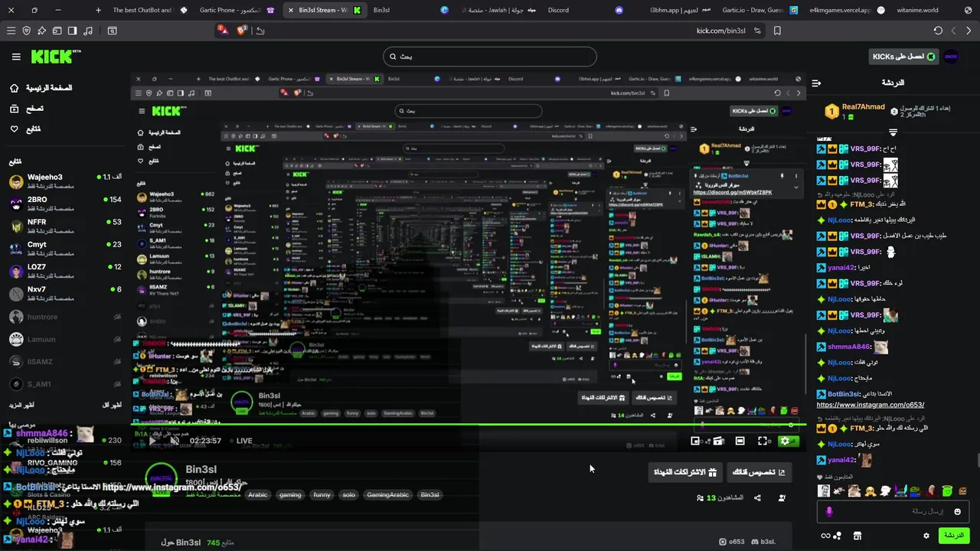Expand the pinned gift banner chevron in chat

(x=893, y=133)
